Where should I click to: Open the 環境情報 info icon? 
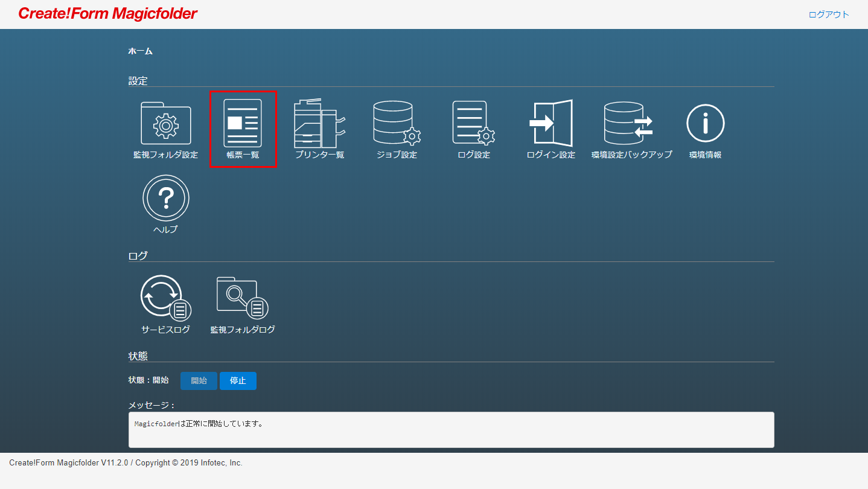pos(705,123)
